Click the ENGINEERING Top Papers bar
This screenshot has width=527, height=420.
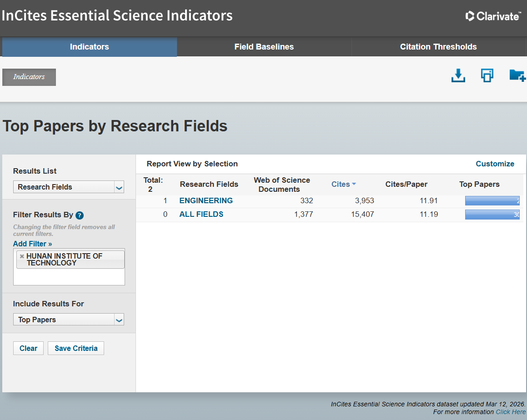(492, 201)
